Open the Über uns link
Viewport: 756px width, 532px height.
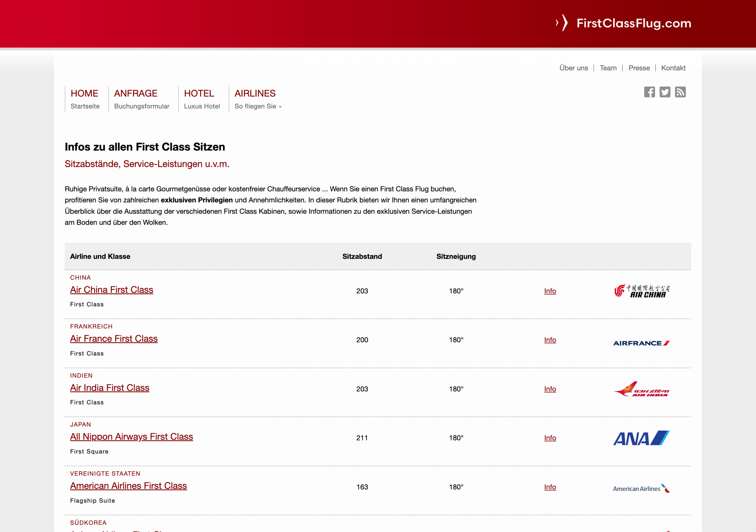pyautogui.click(x=574, y=68)
